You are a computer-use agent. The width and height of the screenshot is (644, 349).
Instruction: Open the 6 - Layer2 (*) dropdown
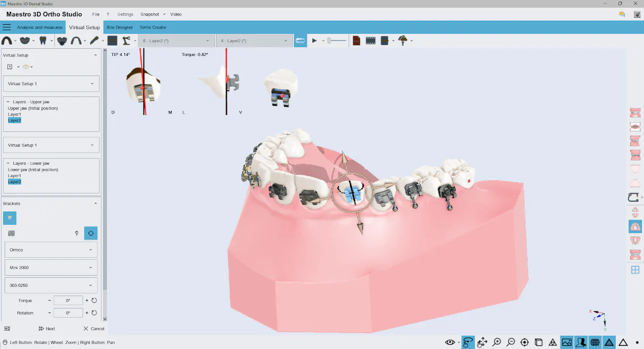pos(176,41)
